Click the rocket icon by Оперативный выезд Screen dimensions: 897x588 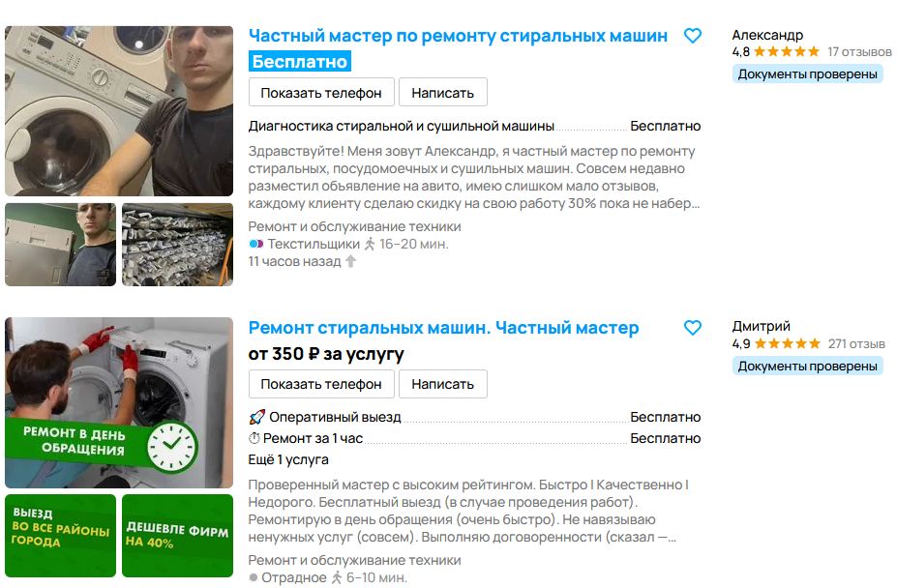pos(256,418)
